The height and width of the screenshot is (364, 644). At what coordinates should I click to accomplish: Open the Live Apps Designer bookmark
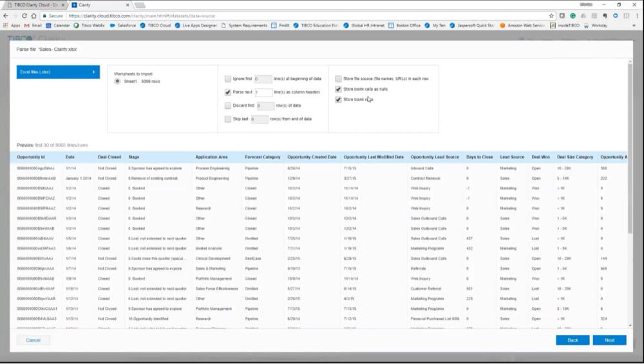(x=196, y=26)
